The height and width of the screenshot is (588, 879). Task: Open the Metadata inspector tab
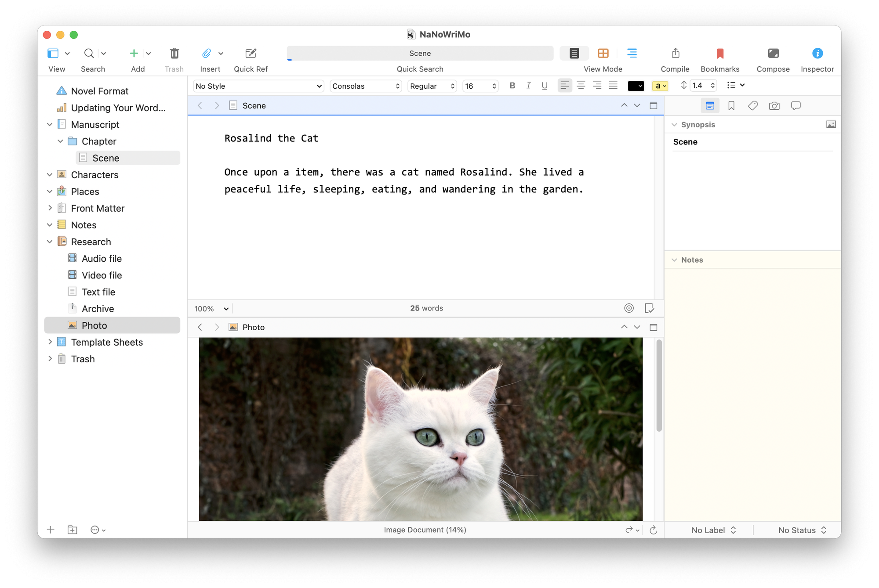pos(752,106)
